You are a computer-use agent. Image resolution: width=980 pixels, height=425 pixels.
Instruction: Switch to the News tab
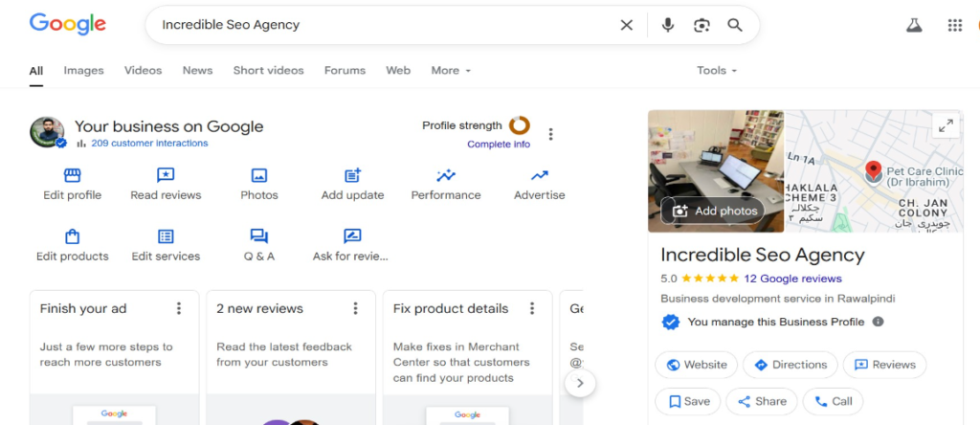click(197, 71)
